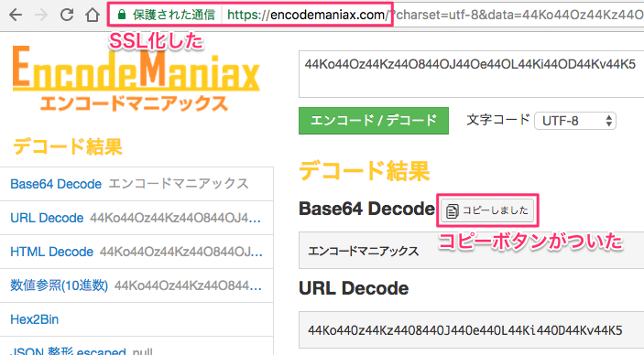Click the 保護された通信 secure label
The width and height of the screenshot is (644, 355).
pos(174,15)
